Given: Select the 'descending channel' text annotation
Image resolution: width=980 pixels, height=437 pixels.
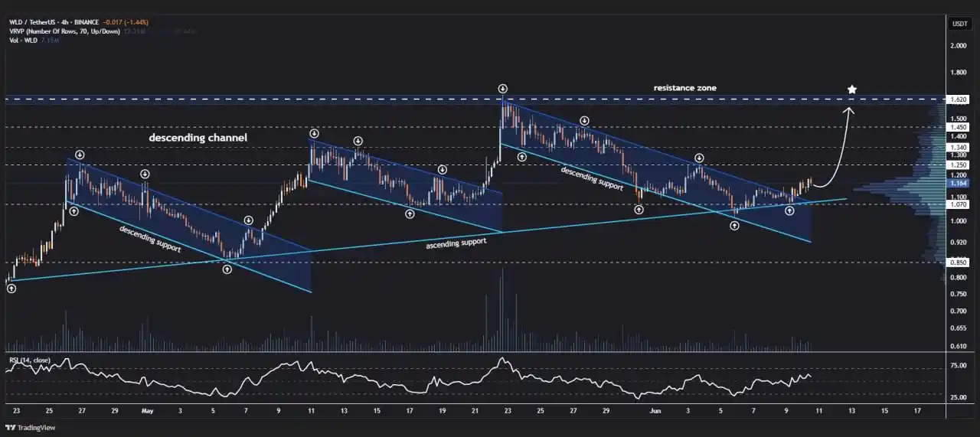Looking at the screenshot, I should 198,138.
